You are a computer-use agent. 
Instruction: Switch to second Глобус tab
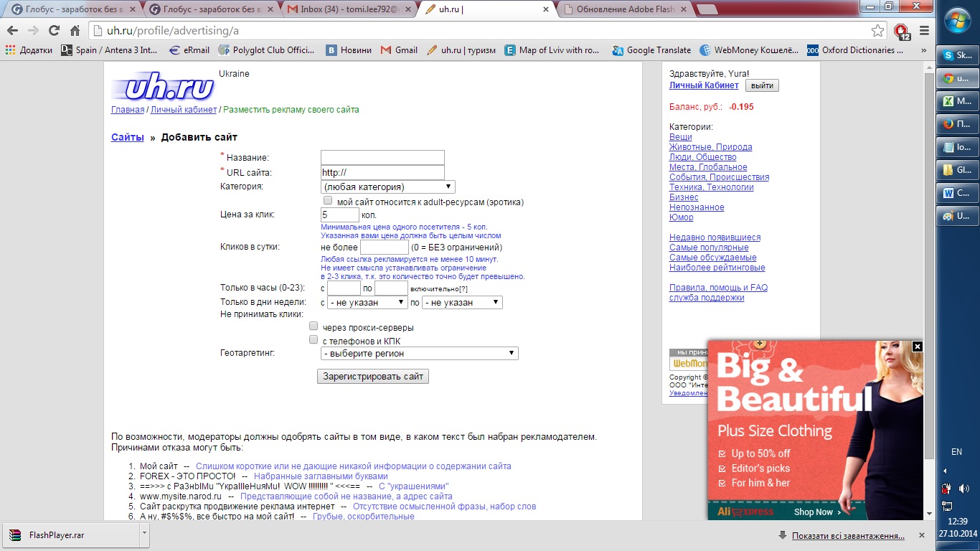pyautogui.click(x=209, y=9)
